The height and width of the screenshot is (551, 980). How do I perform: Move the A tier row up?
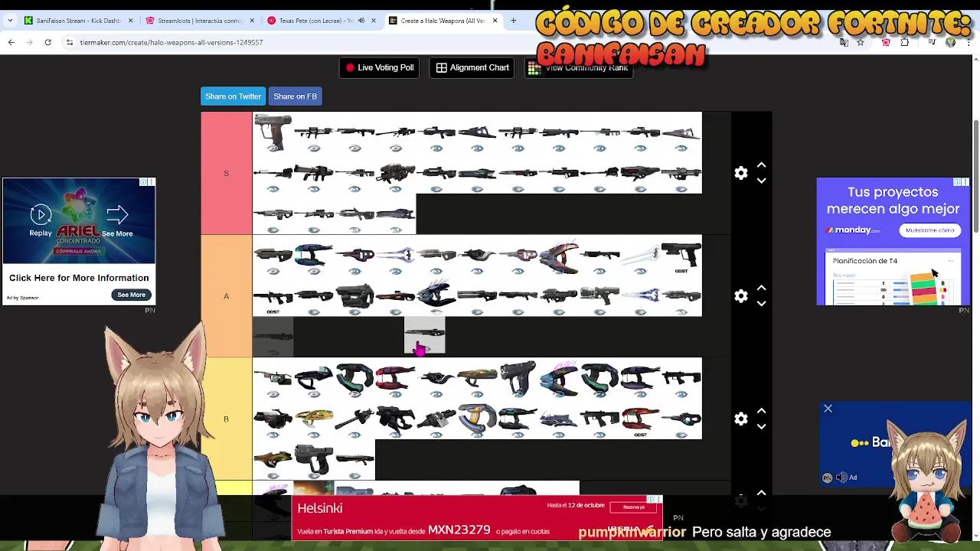[761, 289]
